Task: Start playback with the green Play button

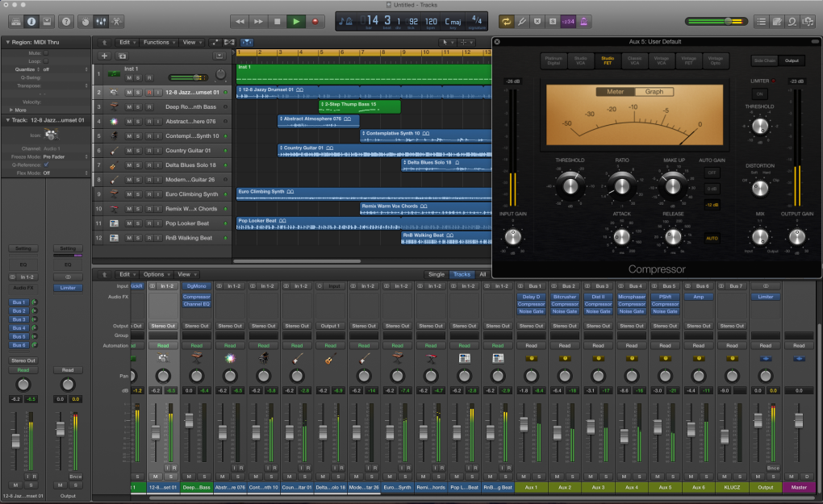Action: 296,22
